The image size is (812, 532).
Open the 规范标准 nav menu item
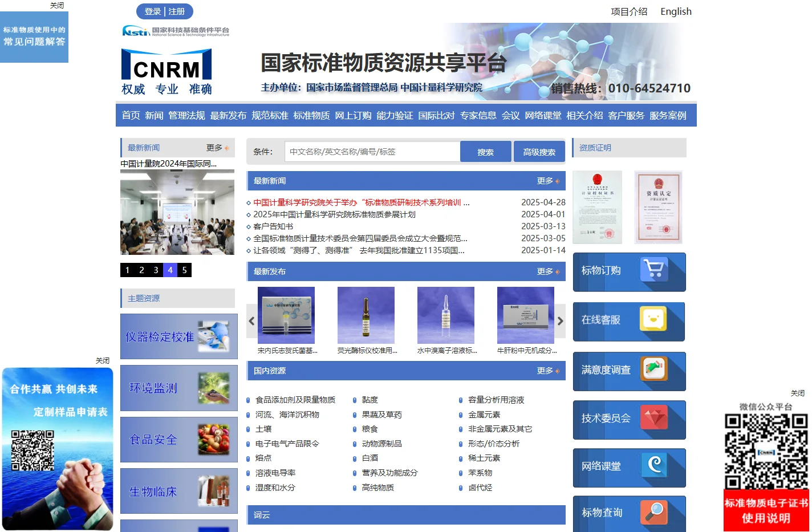click(x=270, y=115)
